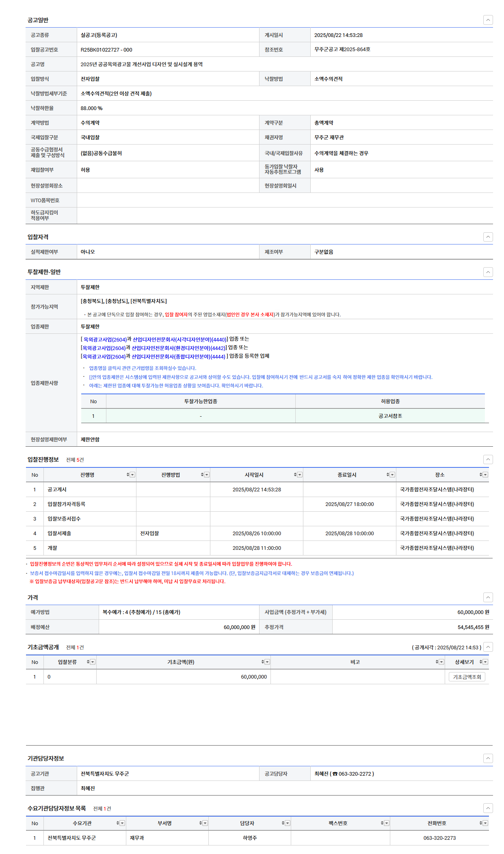Click the 공고서참조 허용업종 cell

coord(390,416)
